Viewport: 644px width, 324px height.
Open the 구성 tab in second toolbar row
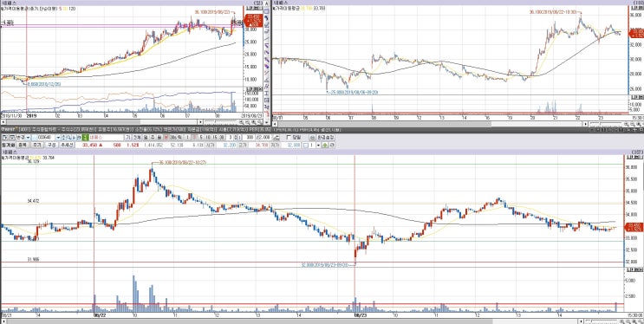click(x=52, y=145)
